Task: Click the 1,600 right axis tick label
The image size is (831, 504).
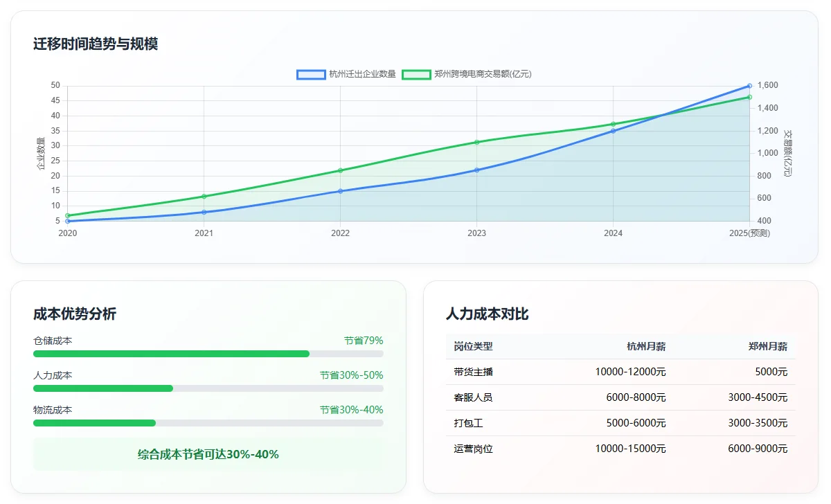Action: [768, 86]
